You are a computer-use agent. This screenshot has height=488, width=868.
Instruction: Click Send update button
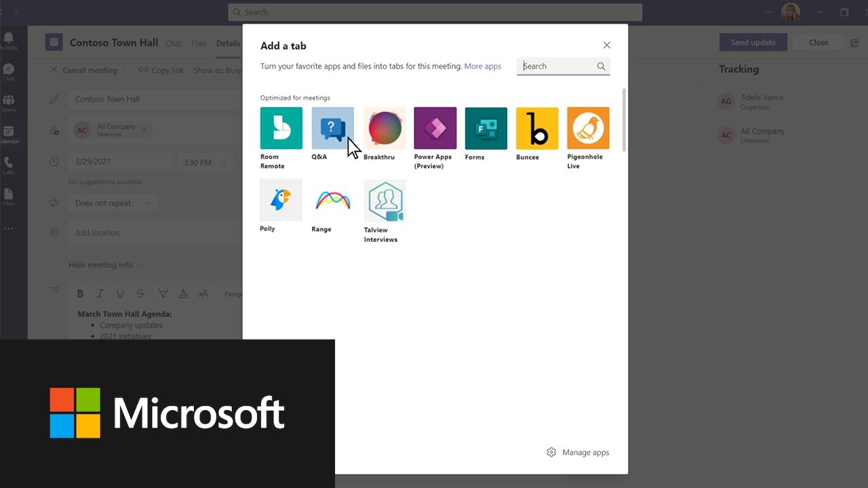click(753, 42)
